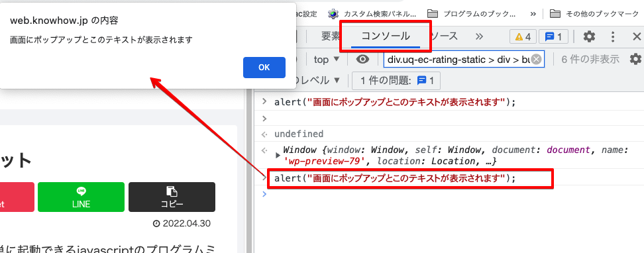The height and width of the screenshot is (253, 644).
Task: Open console settings gear icon
Action: click(x=635, y=60)
